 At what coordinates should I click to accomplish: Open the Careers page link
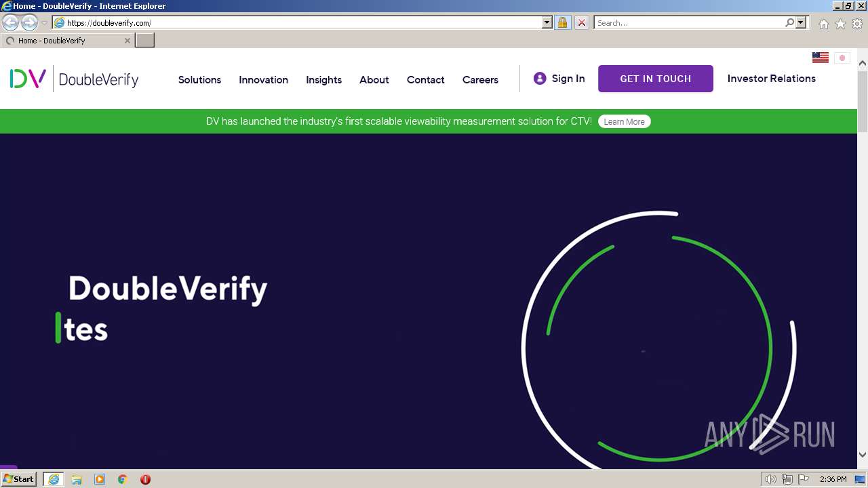pos(480,80)
